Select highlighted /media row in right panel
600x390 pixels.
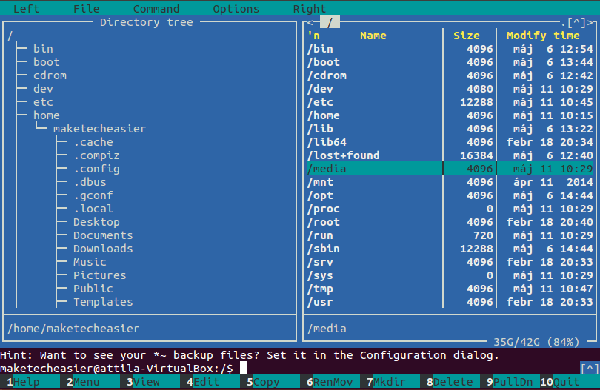coord(450,168)
